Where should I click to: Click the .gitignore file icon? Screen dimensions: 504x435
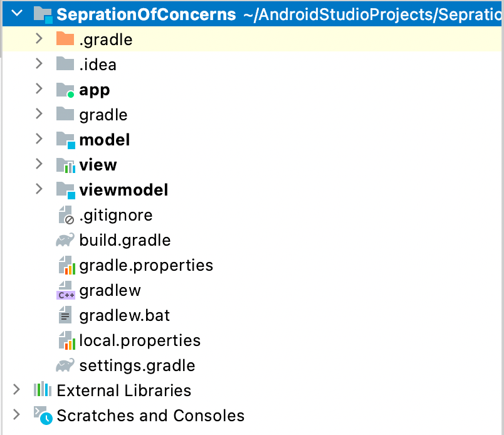click(65, 215)
